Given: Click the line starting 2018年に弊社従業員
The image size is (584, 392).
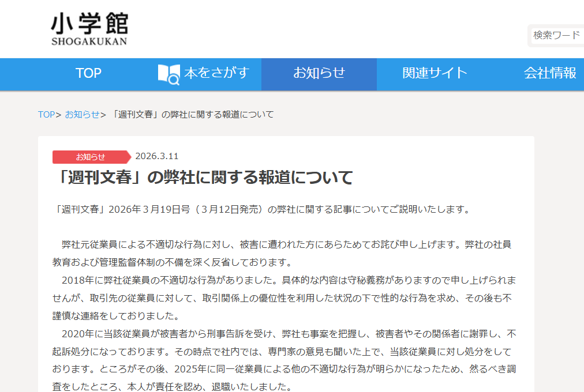Looking at the screenshot, I should [x=289, y=280].
